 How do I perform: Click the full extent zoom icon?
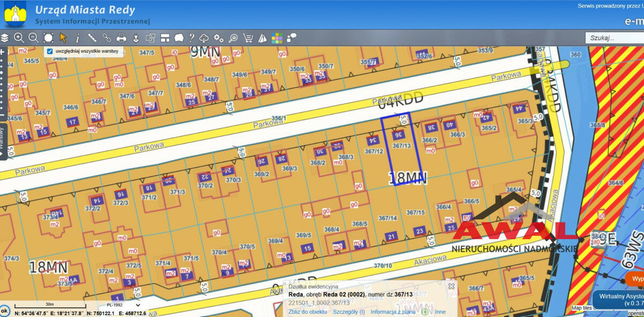pyautogui.click(x=48, y=38)
